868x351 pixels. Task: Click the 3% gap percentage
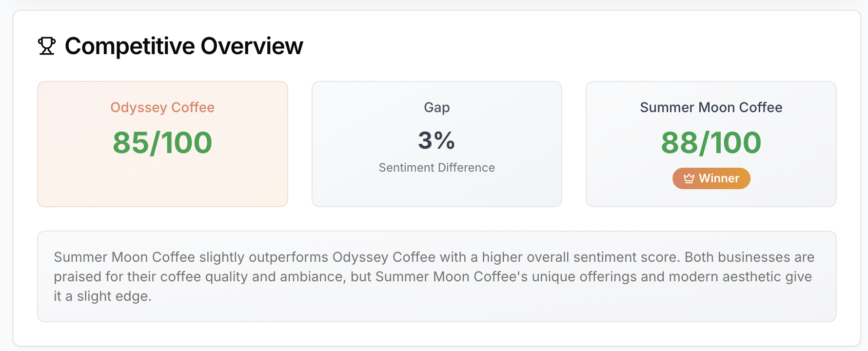pos(436,141)
